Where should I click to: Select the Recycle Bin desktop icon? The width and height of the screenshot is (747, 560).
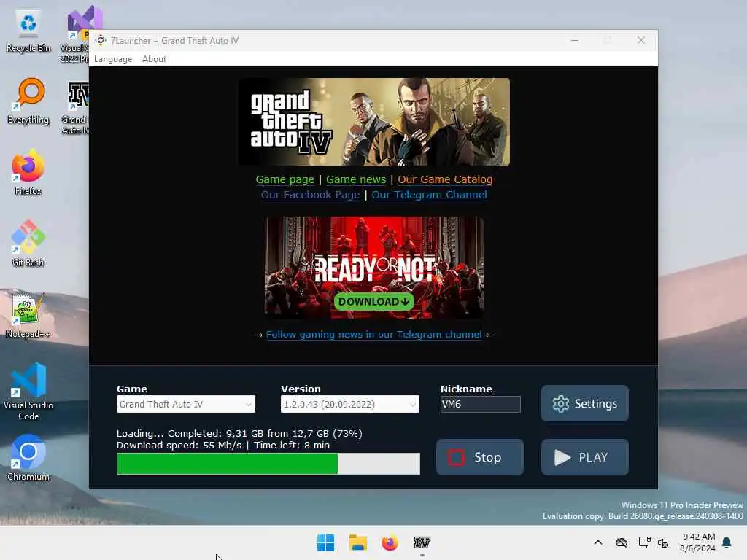pos(28,31)
